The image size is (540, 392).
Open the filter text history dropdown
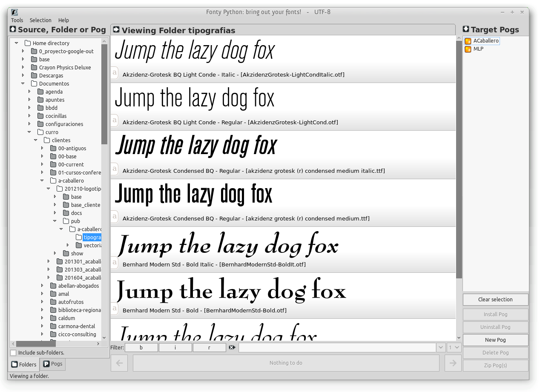point(441,348)
